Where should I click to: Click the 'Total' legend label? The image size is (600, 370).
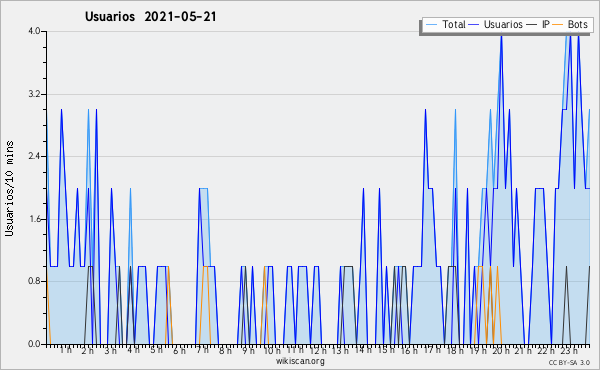[454, 24]
